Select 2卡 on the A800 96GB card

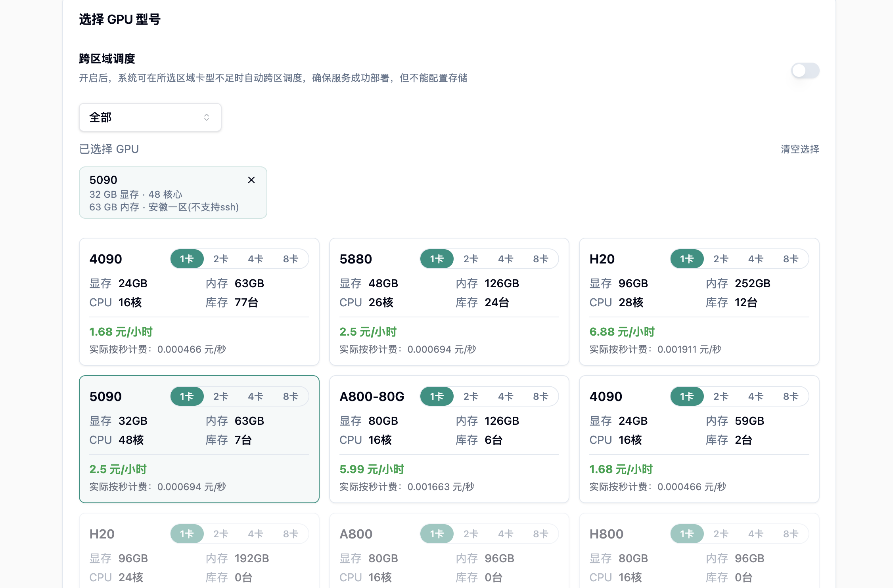[x=471, y=534]
